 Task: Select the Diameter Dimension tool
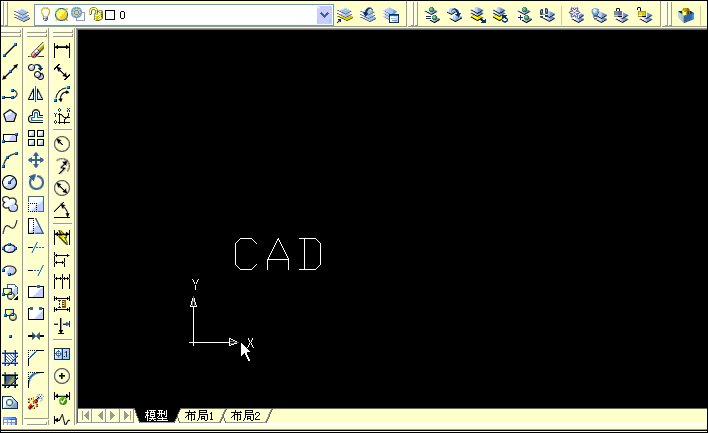click(62, 188)
